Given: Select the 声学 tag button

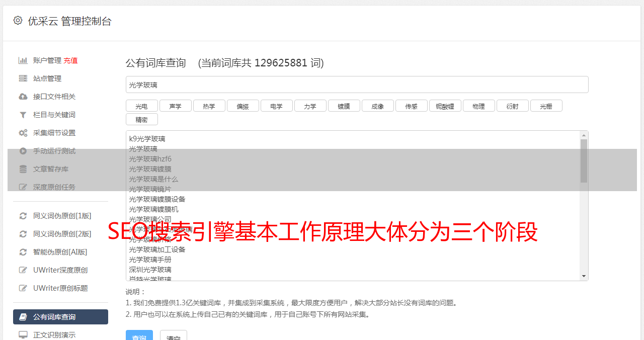Looking at the screenshot, I should pyautogui.click(x=175, y=106).
